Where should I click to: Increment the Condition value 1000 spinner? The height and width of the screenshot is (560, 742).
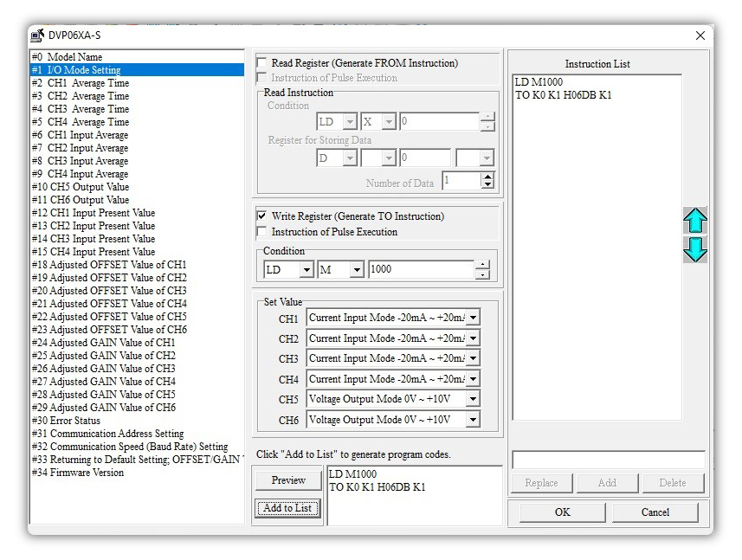click(482, 265)
